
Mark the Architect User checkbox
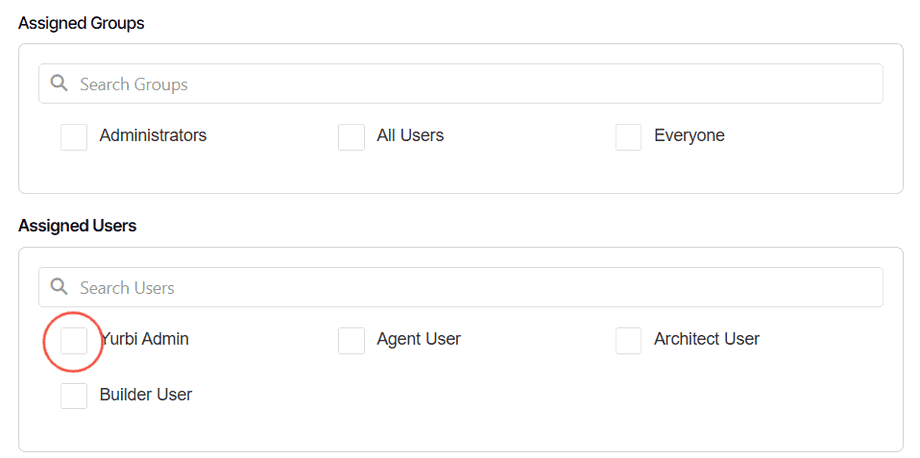(x=628, y=340)
